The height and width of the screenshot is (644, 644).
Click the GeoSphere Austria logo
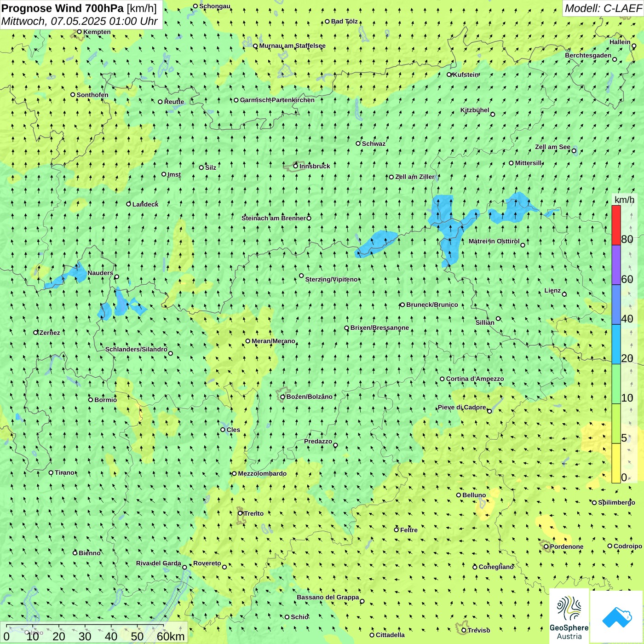click(569, 616)
